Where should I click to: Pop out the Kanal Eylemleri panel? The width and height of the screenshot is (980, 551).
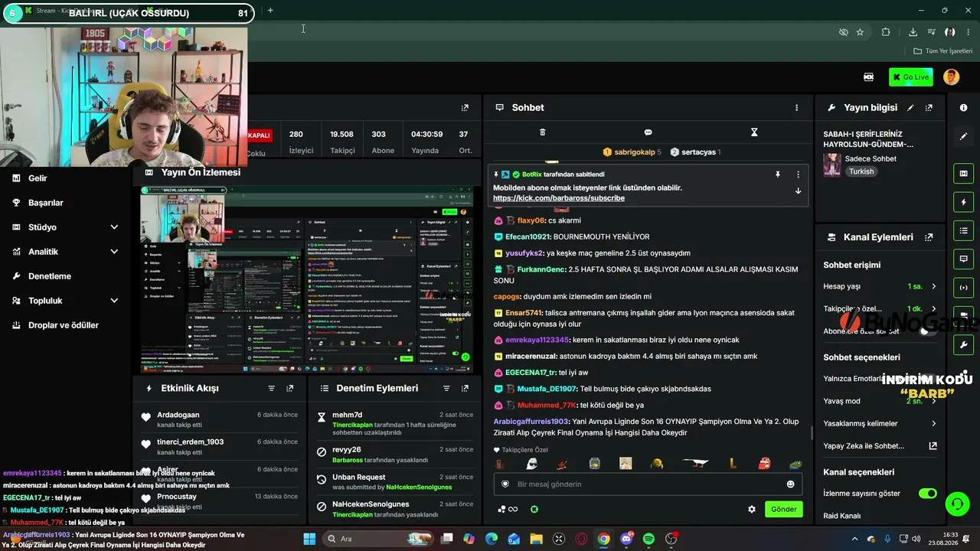[x=929, y=237]
